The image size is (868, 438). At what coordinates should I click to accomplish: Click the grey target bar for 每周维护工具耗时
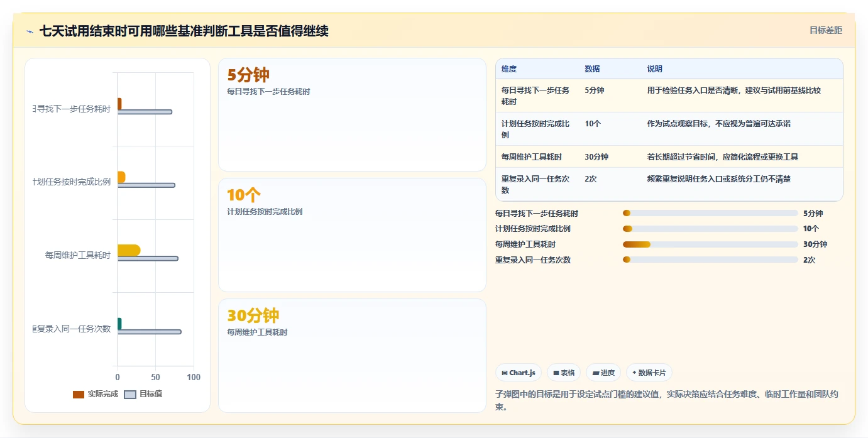pos(148,258)
